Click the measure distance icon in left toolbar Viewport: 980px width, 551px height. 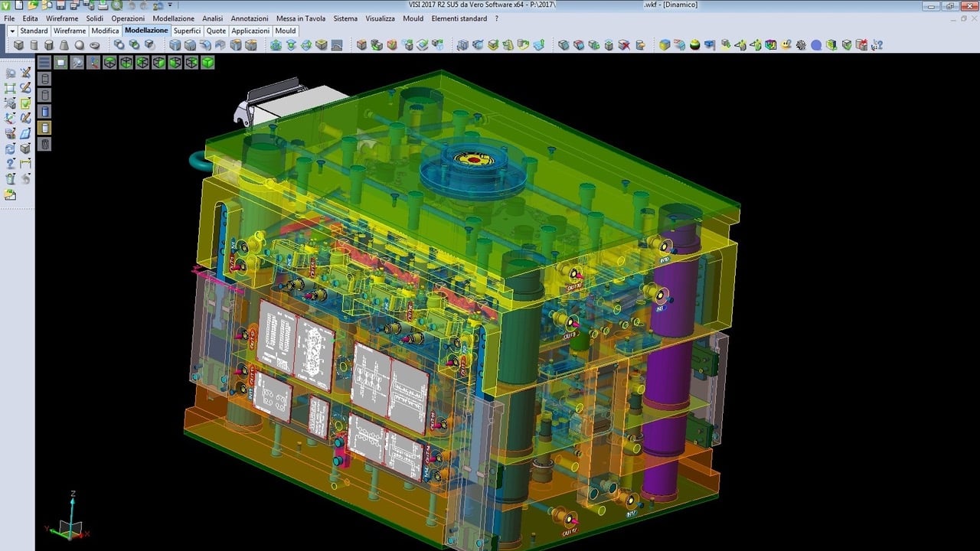[x=25, y=163]
